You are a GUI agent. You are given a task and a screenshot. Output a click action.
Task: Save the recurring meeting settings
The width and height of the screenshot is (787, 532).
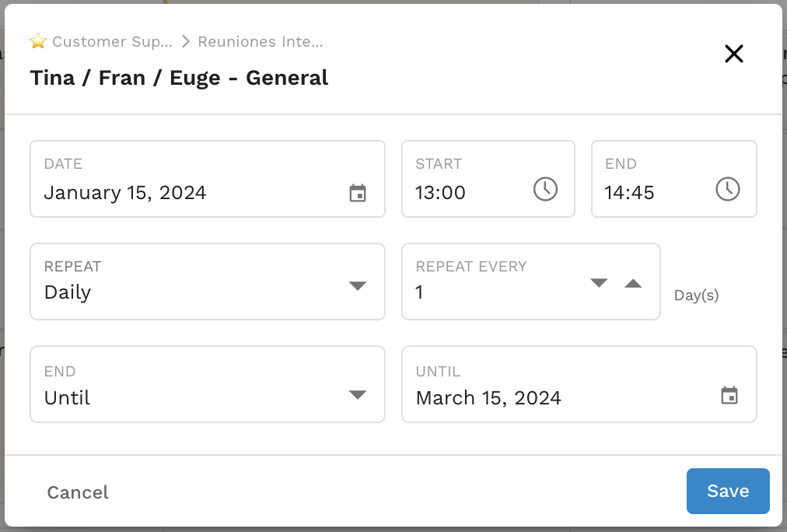click(x=727, y=491)
